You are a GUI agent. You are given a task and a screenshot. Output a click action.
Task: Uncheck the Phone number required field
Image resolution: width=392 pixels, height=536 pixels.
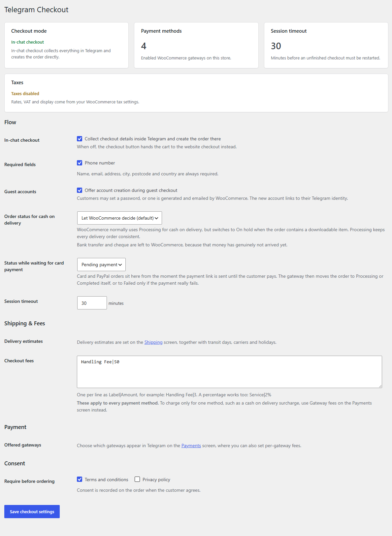point(80,163)
